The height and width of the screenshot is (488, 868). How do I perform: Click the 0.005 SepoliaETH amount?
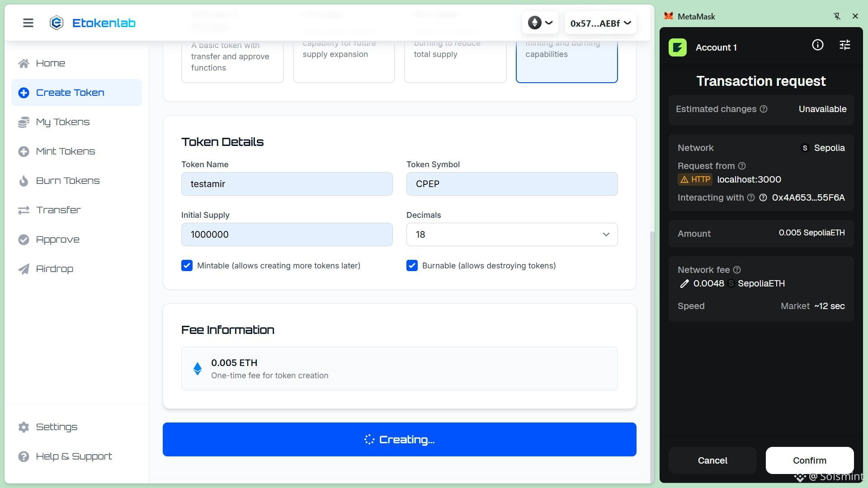pyautogui.click(x=811, y=233)
